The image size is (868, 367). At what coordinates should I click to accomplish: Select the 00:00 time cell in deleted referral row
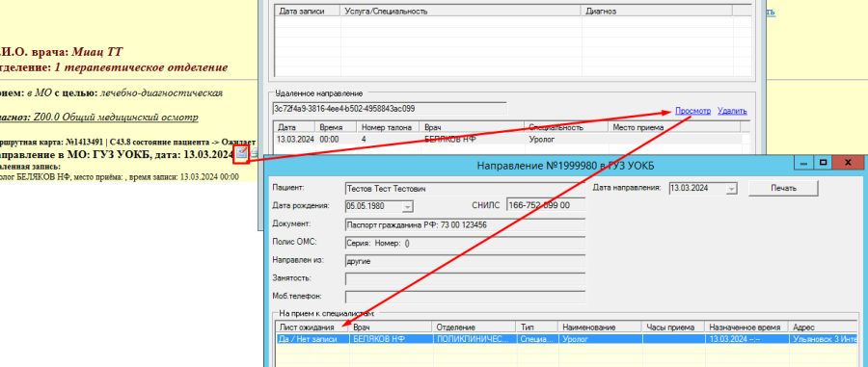[x=336, y=140]
